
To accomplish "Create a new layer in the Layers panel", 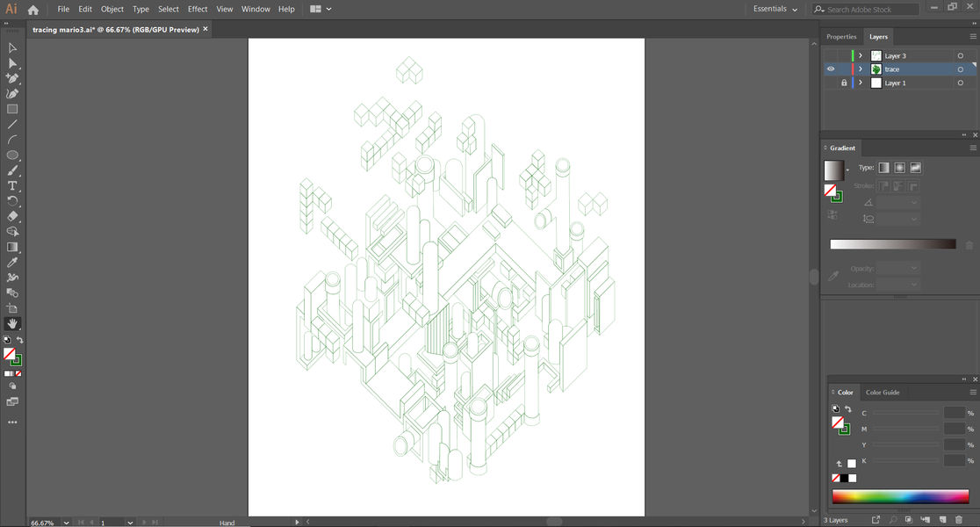I will (942, 520).
